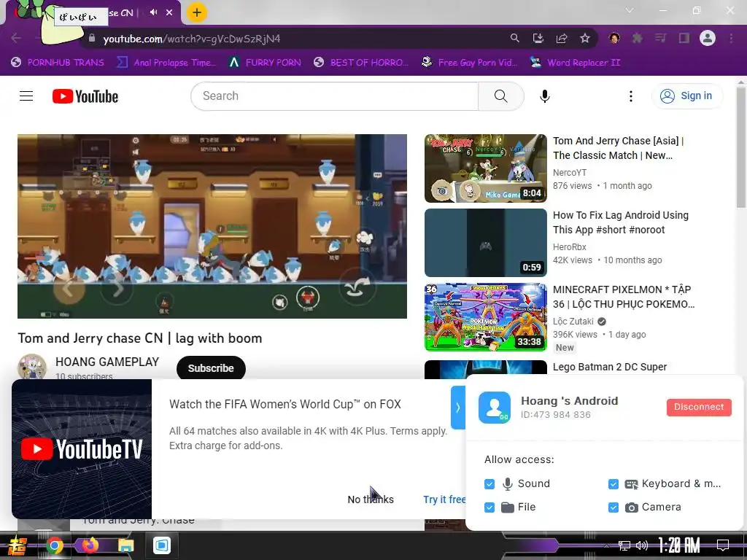Open the Tom And Jerry Chase [Asia] thumbnail
This screenshot has height=560, width=747.
pos(485,168)
